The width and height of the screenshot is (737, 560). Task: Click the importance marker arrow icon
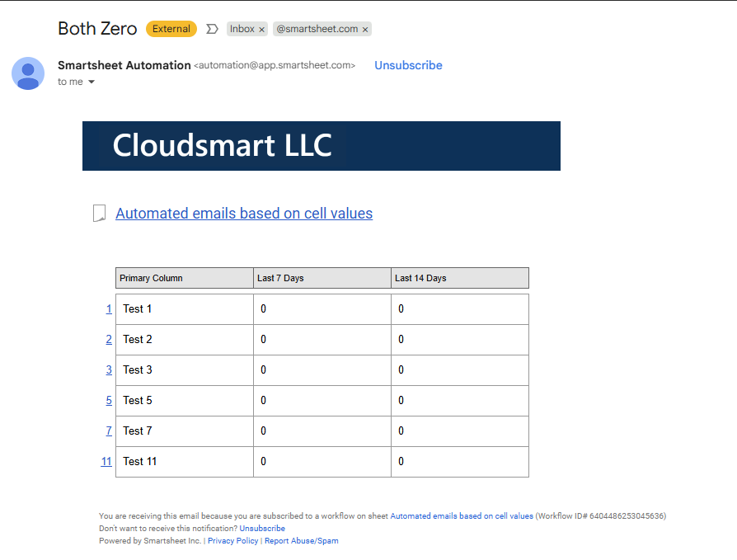[212, 29]
